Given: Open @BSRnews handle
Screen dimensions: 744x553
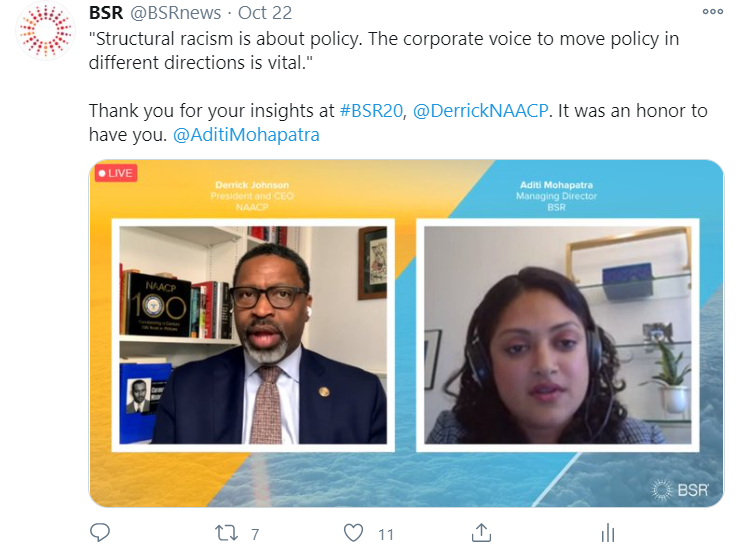Looking at the screenshot, I should (176, 13).
